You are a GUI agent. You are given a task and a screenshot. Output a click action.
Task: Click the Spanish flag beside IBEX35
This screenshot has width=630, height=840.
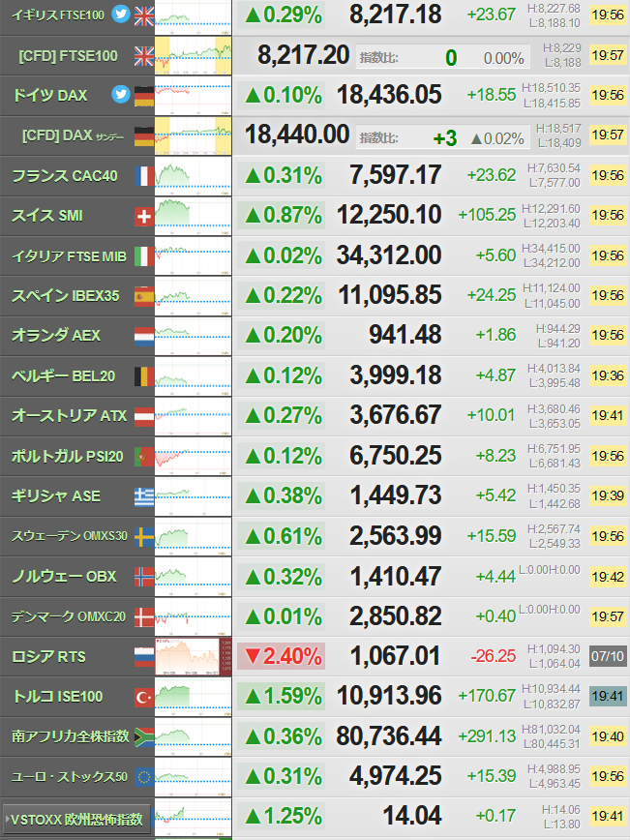point(144,296)
